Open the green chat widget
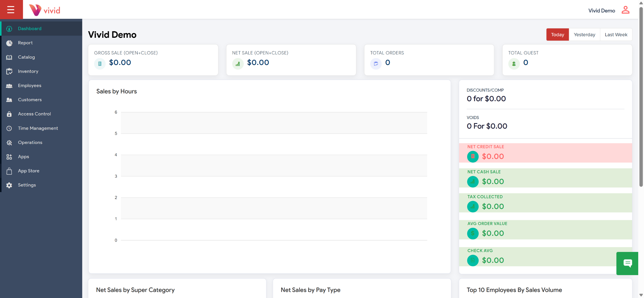 coord(627,263)
